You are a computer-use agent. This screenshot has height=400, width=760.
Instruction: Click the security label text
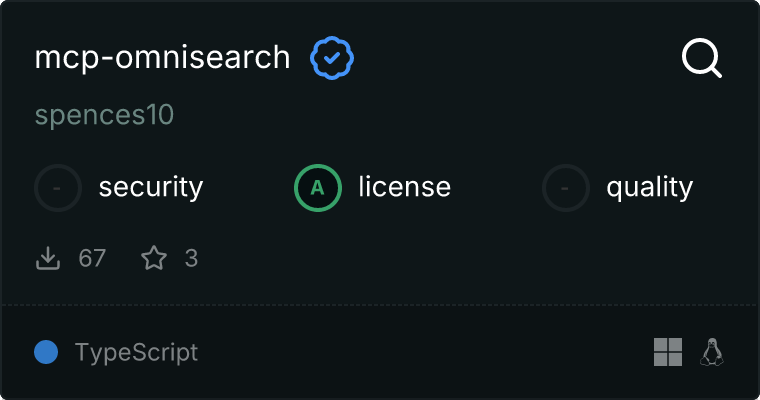151,187
